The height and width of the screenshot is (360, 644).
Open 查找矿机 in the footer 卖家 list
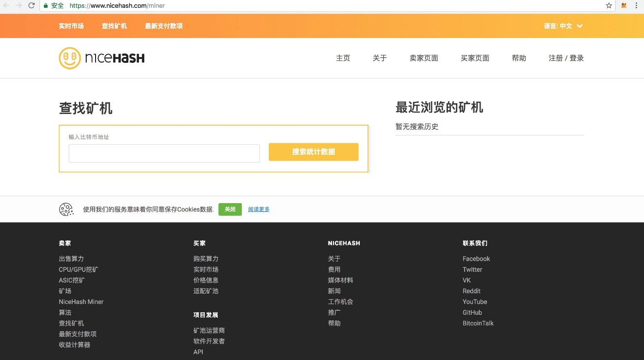point(71,323)
